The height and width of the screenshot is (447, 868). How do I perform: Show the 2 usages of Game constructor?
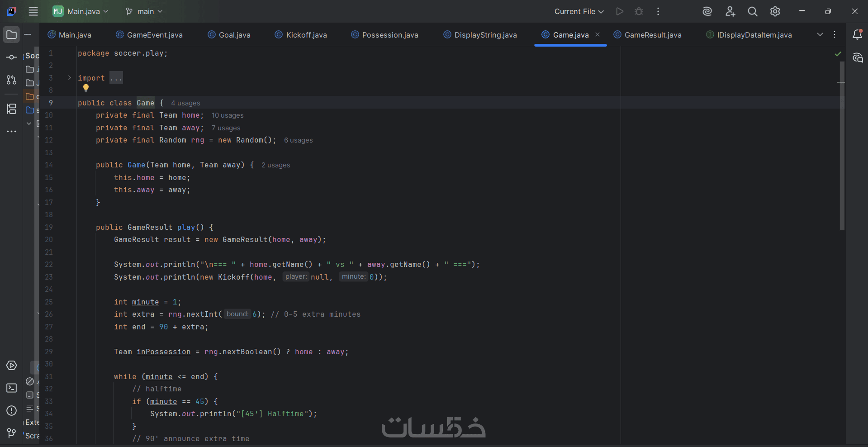275,165
